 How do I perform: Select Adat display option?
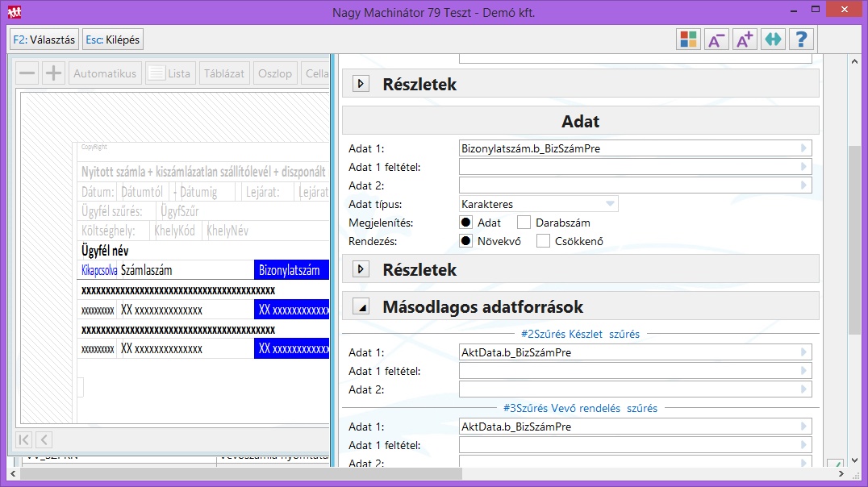pyautogui.click(x=466, y=223)
